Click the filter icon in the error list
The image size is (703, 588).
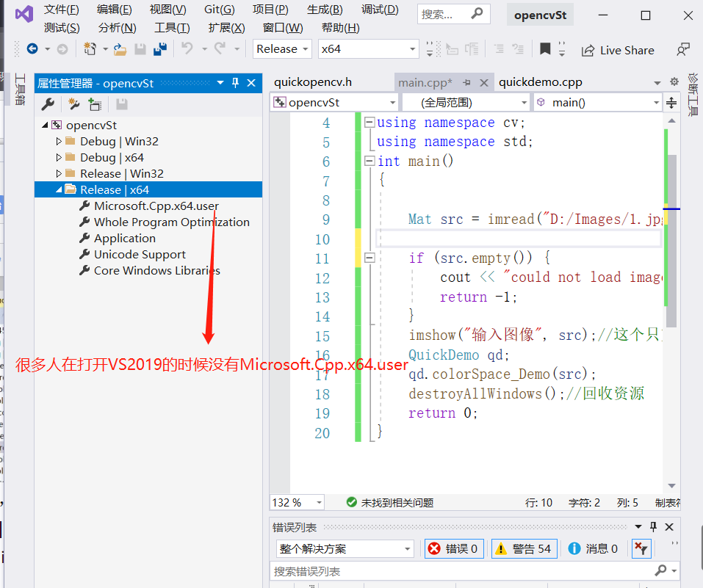click(x=641, y=548)
